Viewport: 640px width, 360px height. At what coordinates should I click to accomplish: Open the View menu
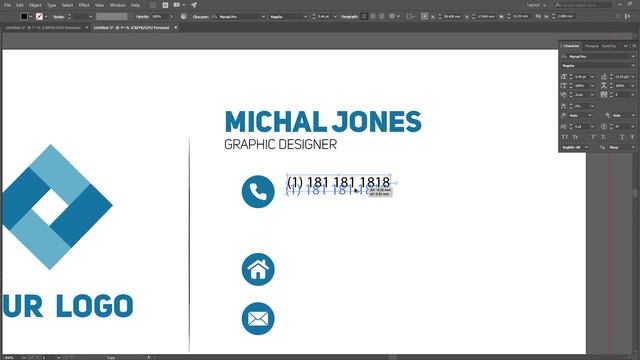[99, 5]
